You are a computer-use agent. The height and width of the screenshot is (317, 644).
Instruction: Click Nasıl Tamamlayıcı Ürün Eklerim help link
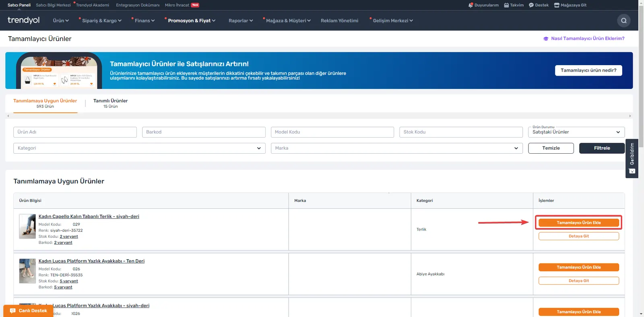[584, 39]
